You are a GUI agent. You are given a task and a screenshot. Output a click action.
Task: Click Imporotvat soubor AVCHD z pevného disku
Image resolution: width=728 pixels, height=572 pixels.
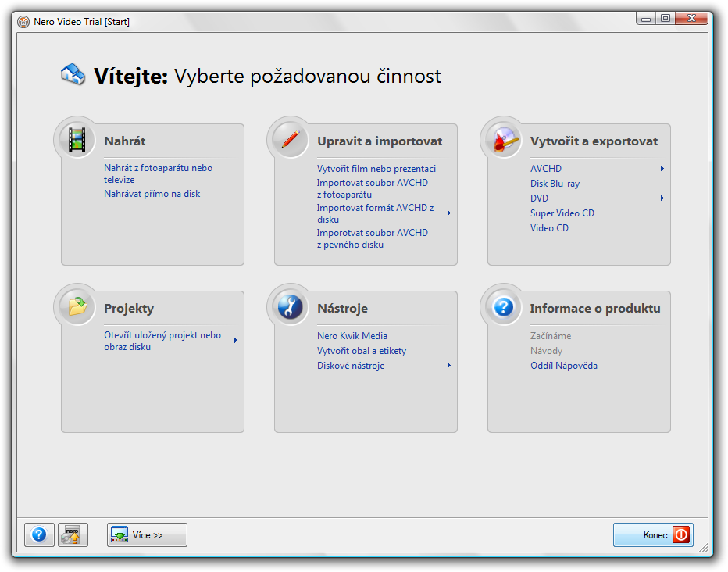tap(373, 238)
